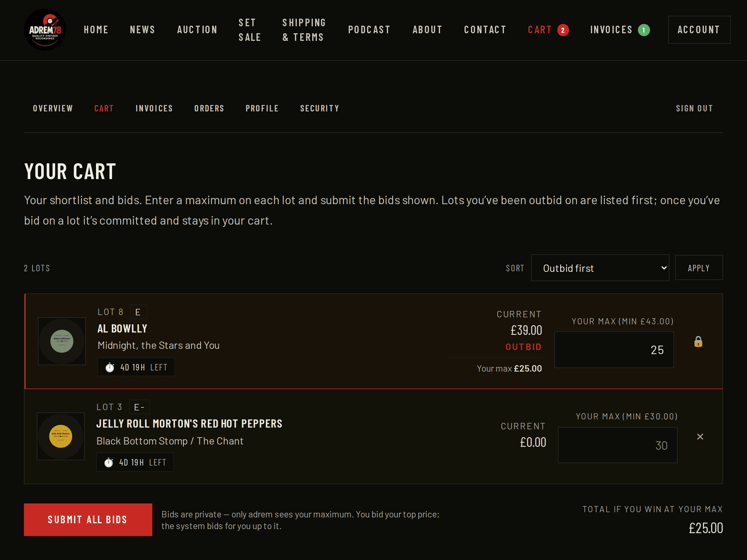Click the red cart count badge
747x560 pixels.
pos(563,30)
